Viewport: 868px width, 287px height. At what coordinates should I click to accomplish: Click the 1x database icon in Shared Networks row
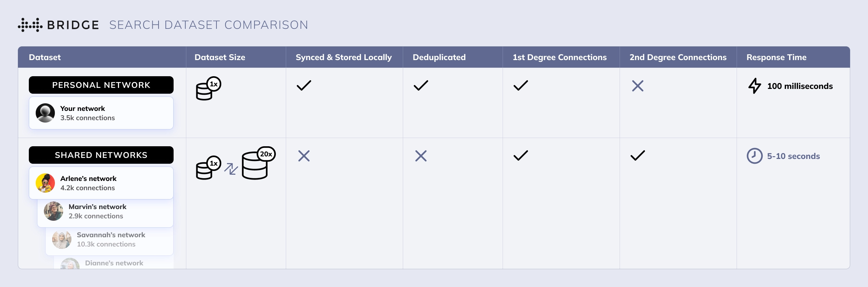coord(208,168)
